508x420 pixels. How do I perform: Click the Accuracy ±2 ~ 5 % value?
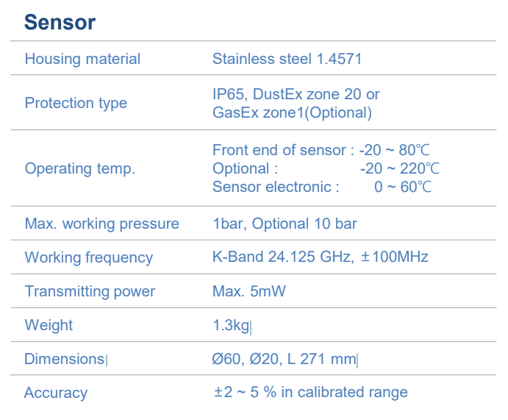pyautogui.click(x=310, y=393)
